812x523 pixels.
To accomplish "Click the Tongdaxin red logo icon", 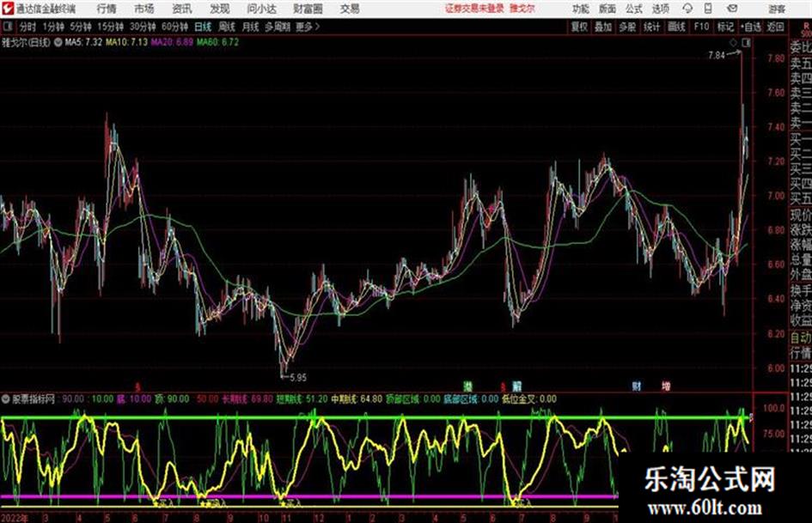I will point(7,9).
